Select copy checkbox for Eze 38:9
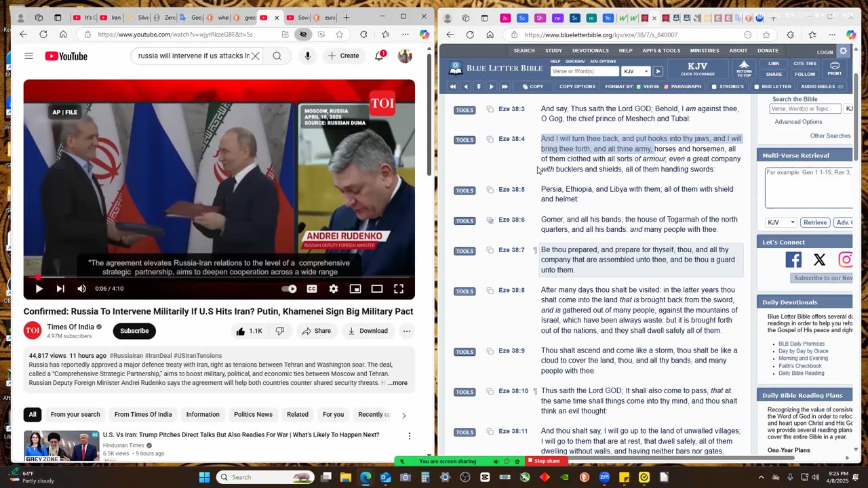Image resolution: width=868 pixels, height=488 pixels. tap(490, 351)
